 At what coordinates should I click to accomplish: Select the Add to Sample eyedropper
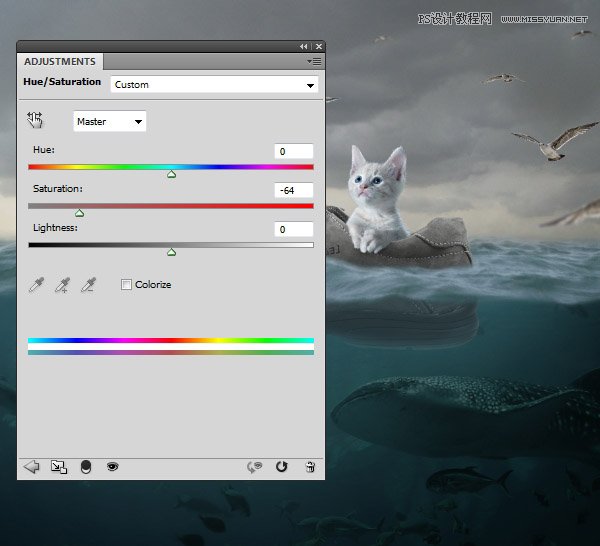tap(63, 285)
